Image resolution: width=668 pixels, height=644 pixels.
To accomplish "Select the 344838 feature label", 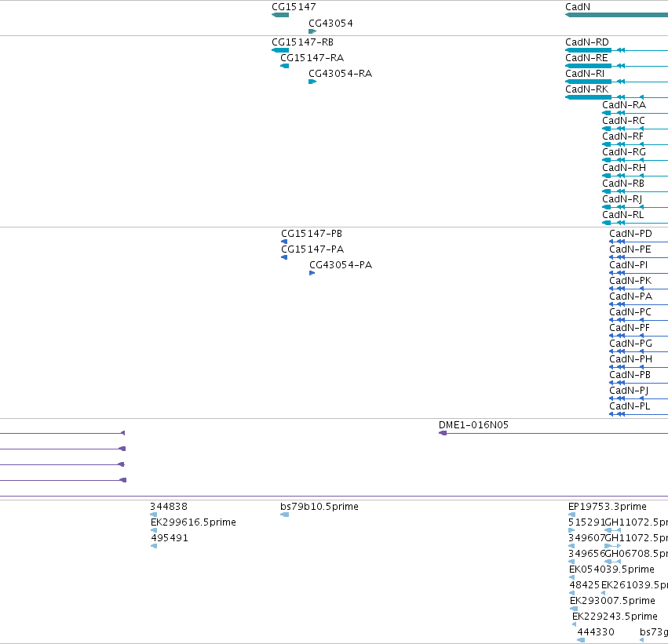I will point(168,507).
